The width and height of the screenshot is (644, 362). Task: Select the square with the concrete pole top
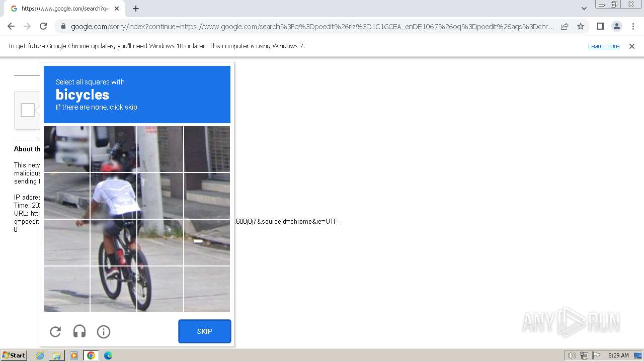[160, 149]
